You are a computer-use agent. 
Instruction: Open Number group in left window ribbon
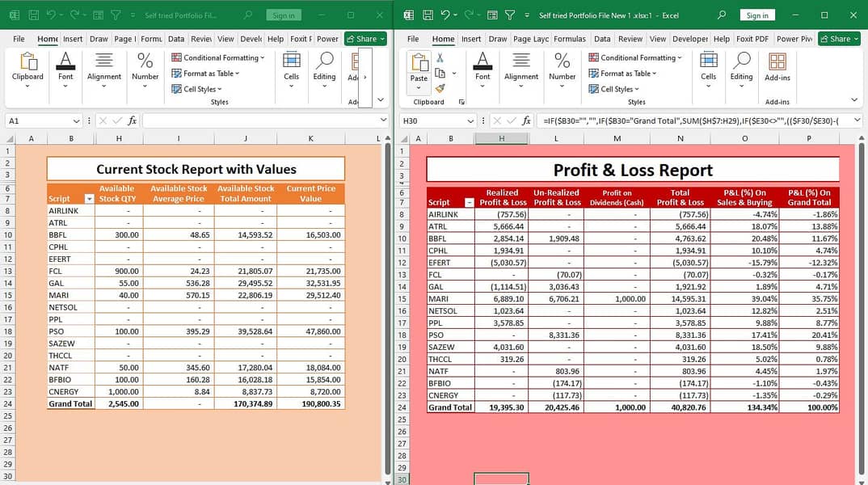pyautogui.click(x=145, y=70)
